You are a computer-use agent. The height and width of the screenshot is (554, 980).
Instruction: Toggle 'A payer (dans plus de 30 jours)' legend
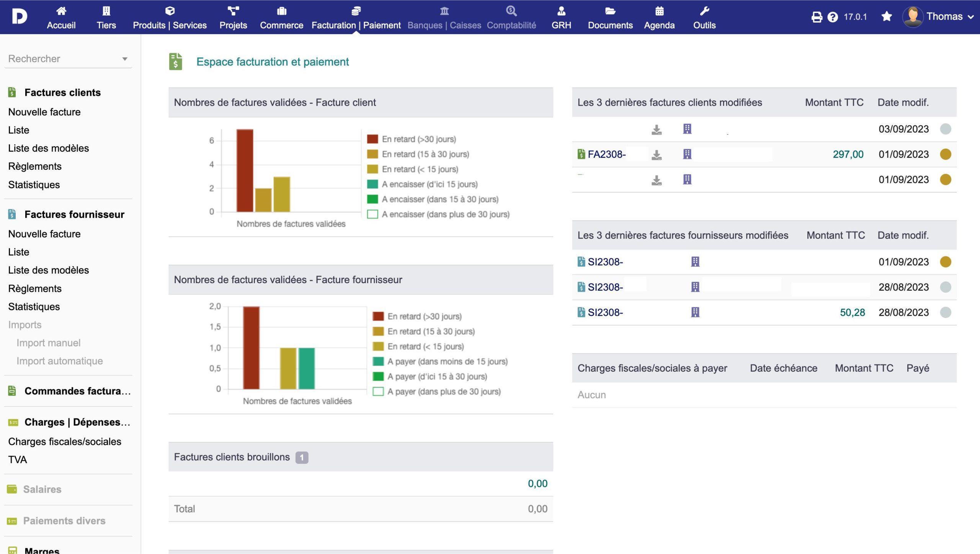coord(443,392)
